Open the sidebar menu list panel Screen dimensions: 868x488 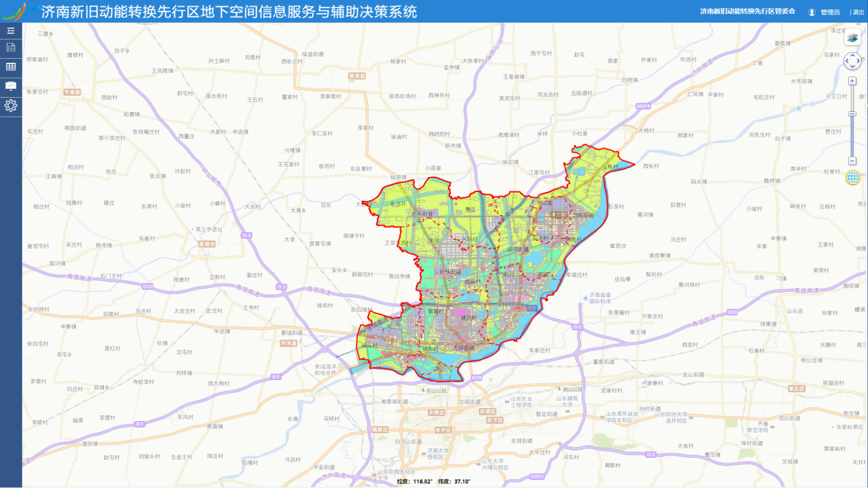pos(10,31)
